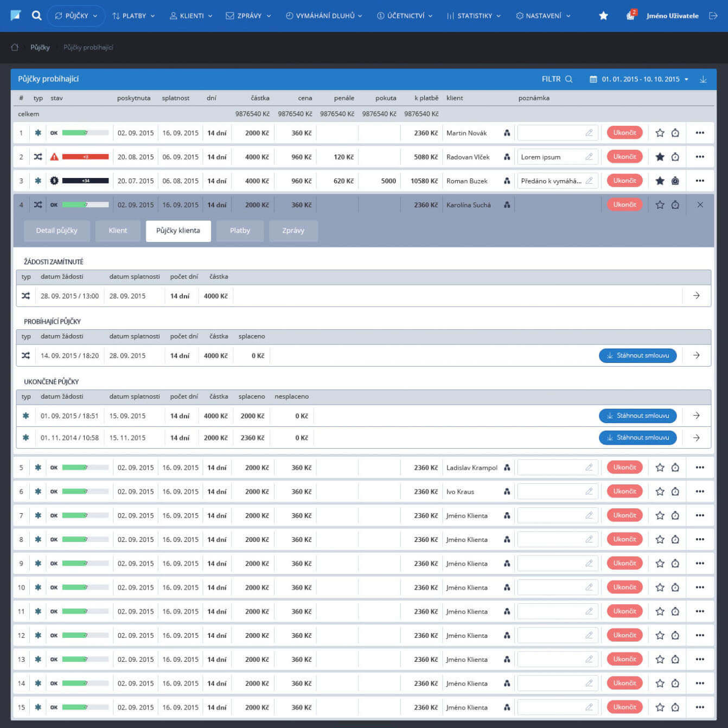
Task: Open loan from 01. 09. 2015 / 18:51 via arrow
Action: (x=697, y=416)
